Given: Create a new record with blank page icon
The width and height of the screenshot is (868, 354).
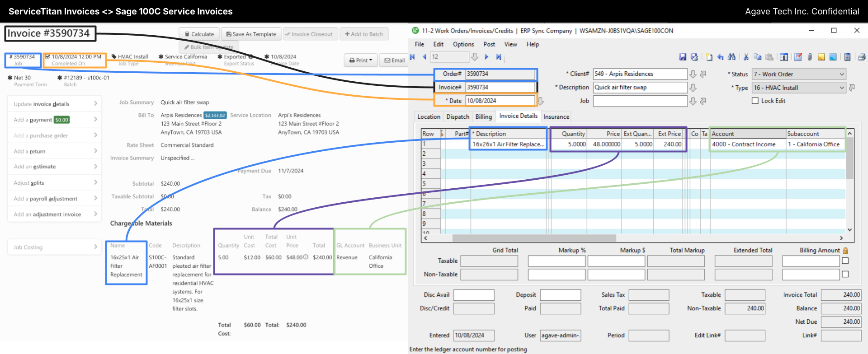Looking at the screenshot, I should point(709,57).
